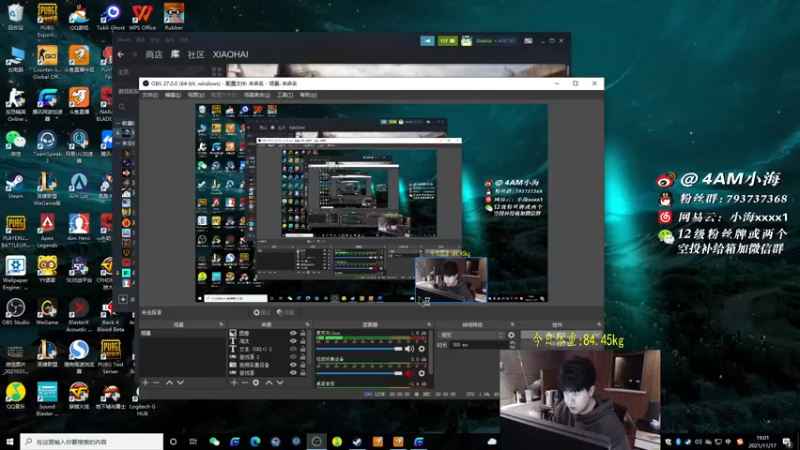Open OBS 视图(V) menu

196,95
